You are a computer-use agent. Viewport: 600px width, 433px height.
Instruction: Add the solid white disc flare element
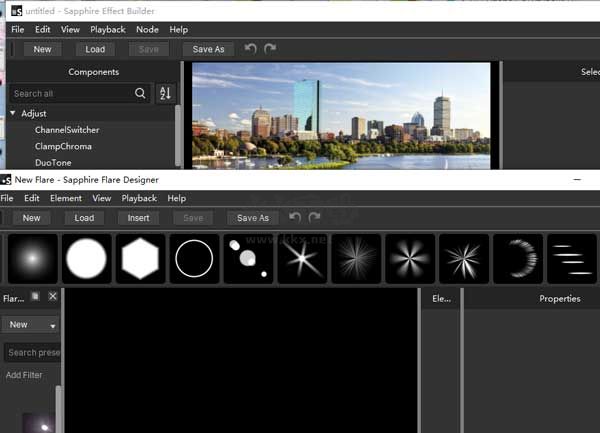(x=87, y=259)
